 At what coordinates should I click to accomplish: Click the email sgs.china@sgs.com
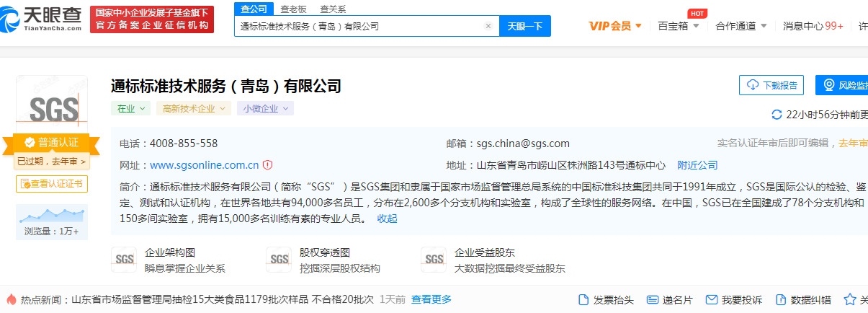tap(523, 144)
